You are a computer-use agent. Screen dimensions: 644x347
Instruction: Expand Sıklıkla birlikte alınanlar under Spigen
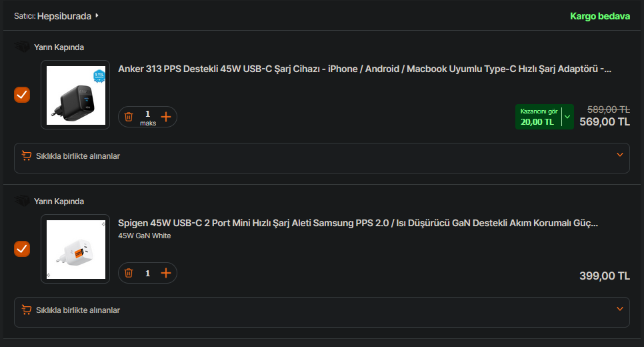(x=619, y=310)
